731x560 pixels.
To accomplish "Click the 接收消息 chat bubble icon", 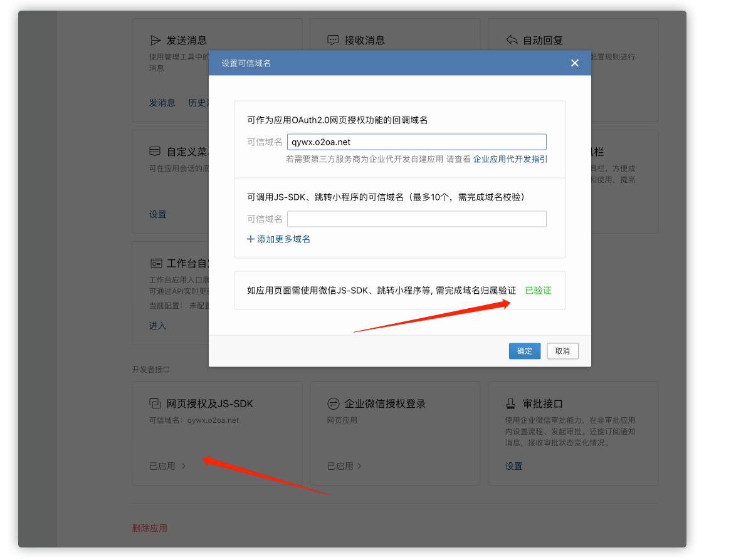I will [334, 41].
